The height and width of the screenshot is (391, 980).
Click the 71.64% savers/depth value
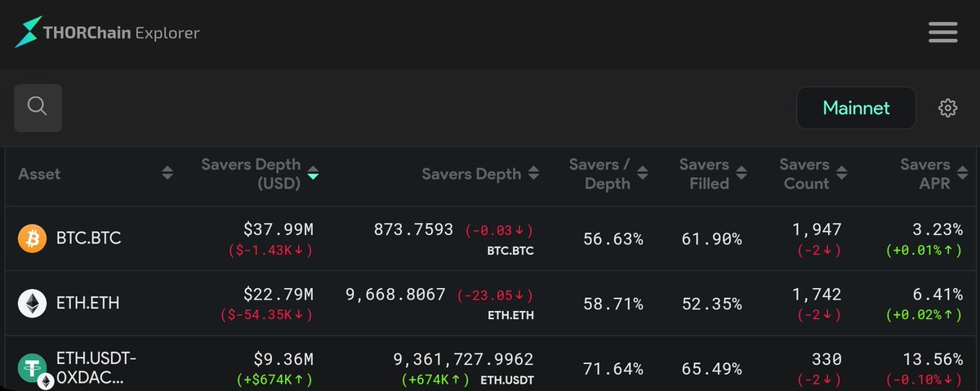coord(613,369)
